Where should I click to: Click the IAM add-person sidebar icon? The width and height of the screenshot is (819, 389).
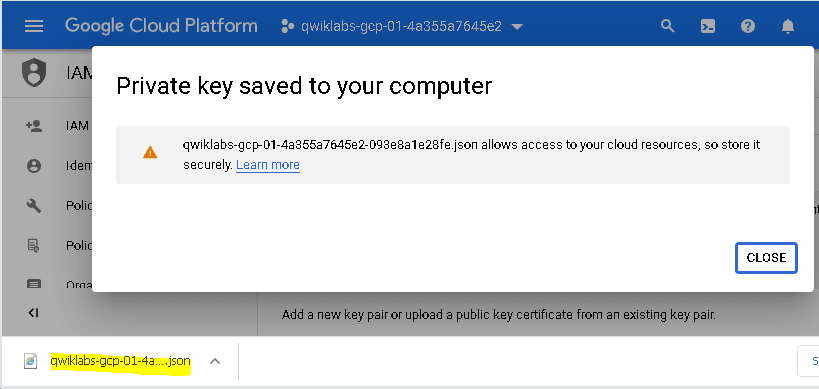pos(34,126)
